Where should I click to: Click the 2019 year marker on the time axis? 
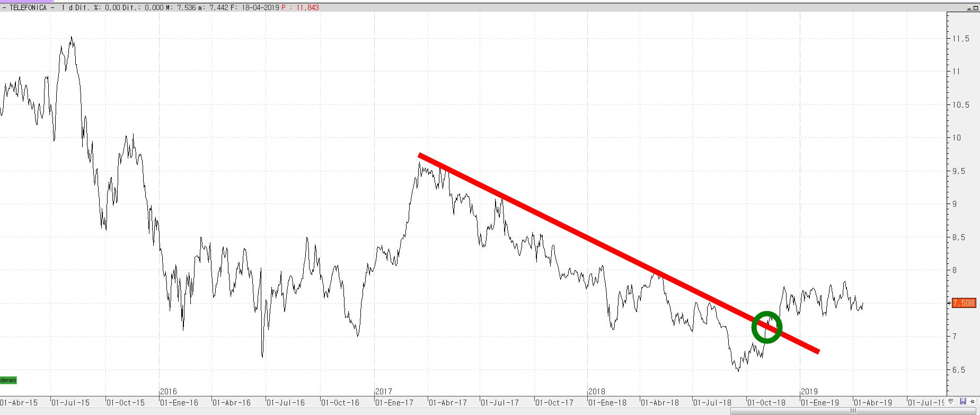tap(809, 392)
